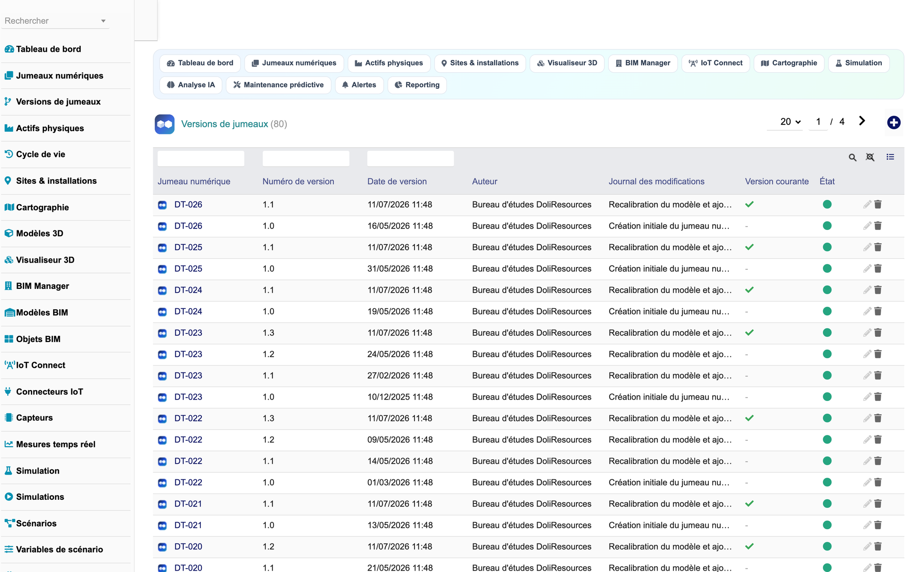924x572 pixels.
Task: Click the search magnifier icon in table header
Action: pos(852,157)
